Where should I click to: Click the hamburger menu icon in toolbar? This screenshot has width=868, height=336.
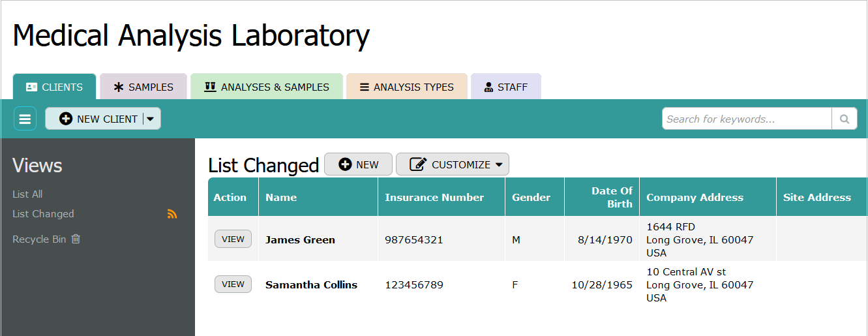click(25, 119)
